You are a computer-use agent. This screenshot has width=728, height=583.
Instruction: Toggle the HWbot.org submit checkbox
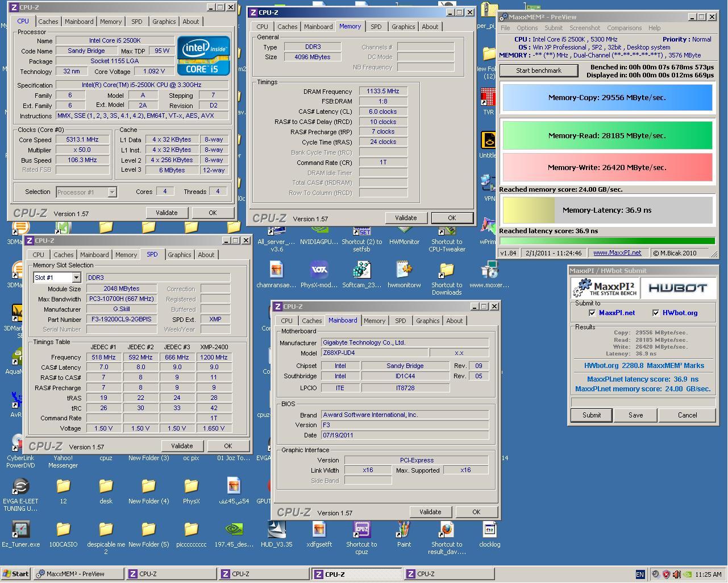(x=656, y=313)
